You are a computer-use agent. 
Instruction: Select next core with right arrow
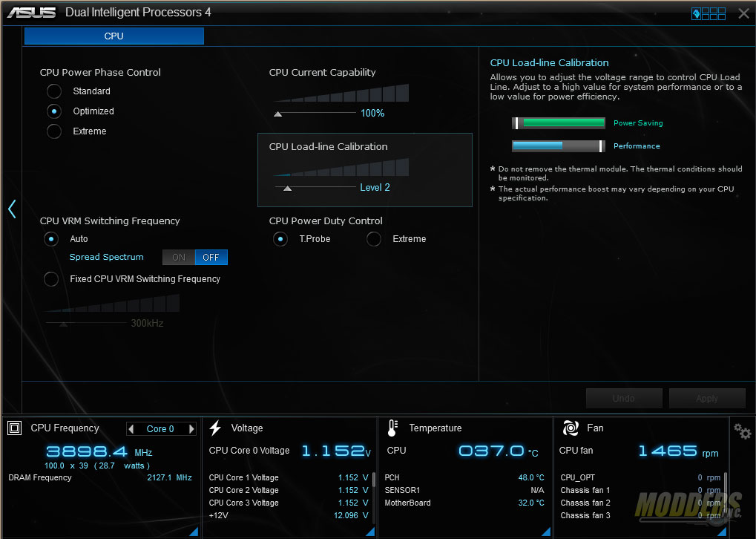(x=191, y=429)
